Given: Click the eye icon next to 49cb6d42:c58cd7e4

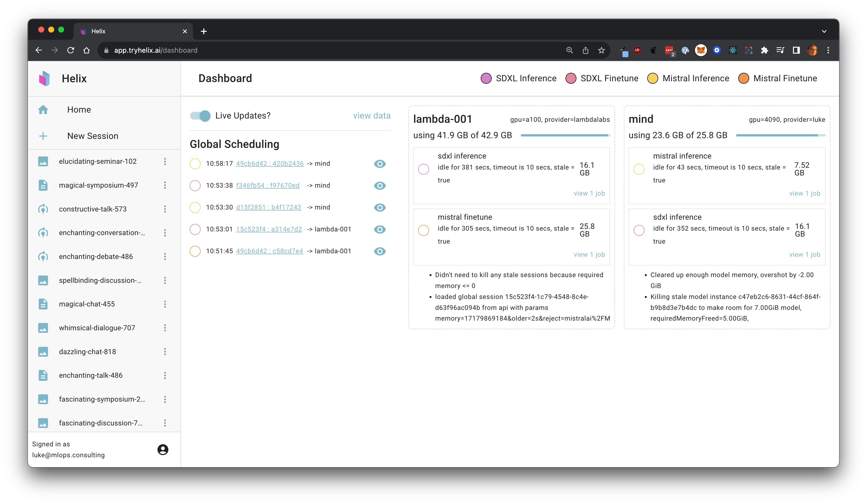Looking at the screenshot, I should 380,251.
